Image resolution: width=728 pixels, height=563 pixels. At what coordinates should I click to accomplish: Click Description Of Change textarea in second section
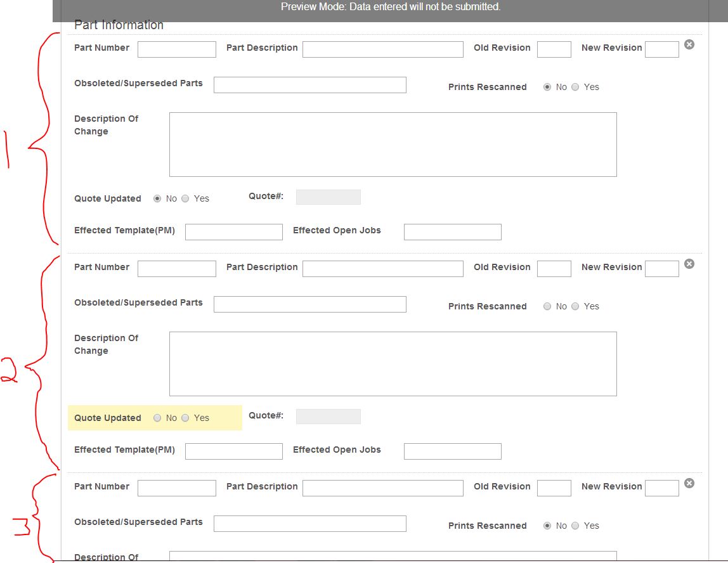click(x=393, y=364)
